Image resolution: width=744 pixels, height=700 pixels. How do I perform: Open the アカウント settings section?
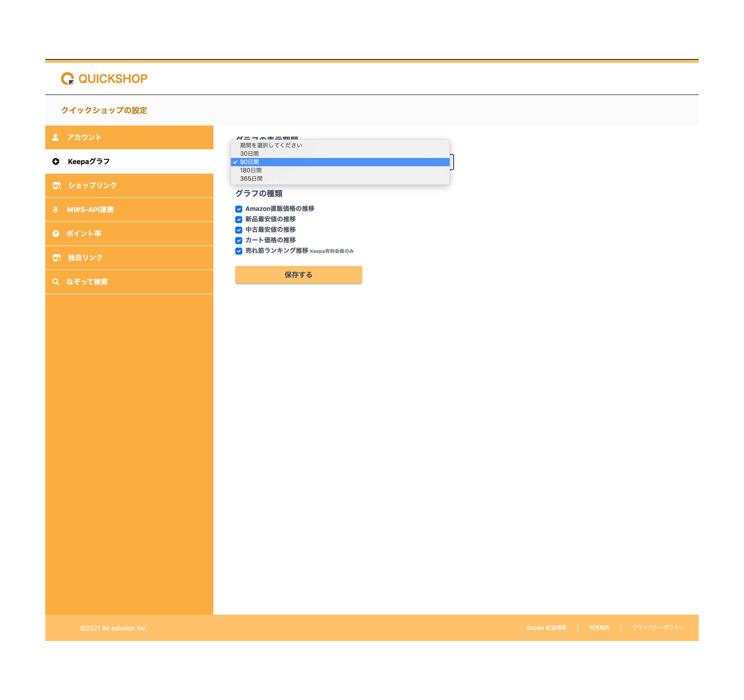point(129,137)
